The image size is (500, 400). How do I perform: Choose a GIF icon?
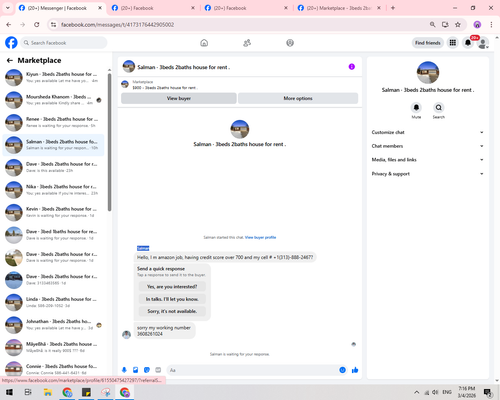tap(158, 370)
